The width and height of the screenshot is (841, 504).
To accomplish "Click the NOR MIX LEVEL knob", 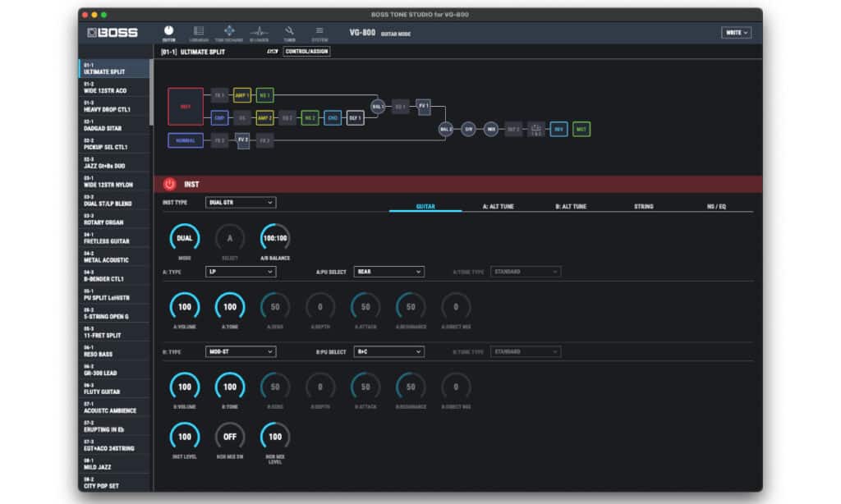I will coord(275,437).
